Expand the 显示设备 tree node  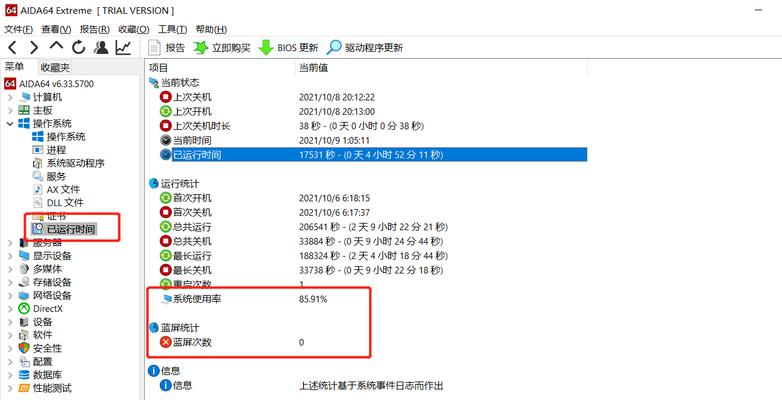pos(10,256)
